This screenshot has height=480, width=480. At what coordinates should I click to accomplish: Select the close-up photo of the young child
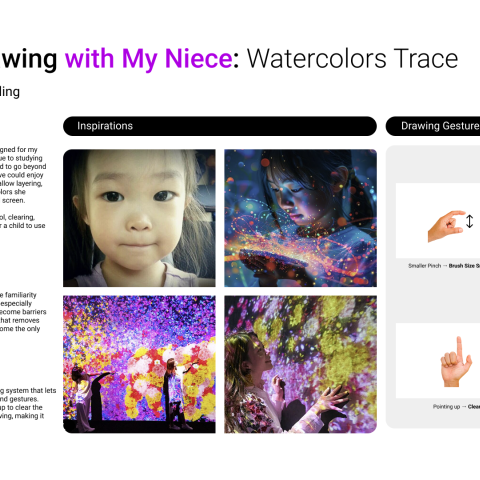[139, 218]
